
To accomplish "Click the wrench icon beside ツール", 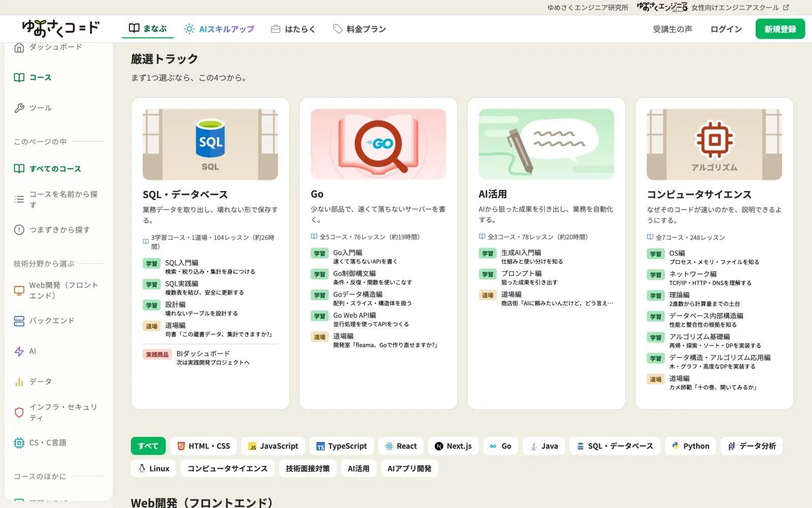I will 19,108.
